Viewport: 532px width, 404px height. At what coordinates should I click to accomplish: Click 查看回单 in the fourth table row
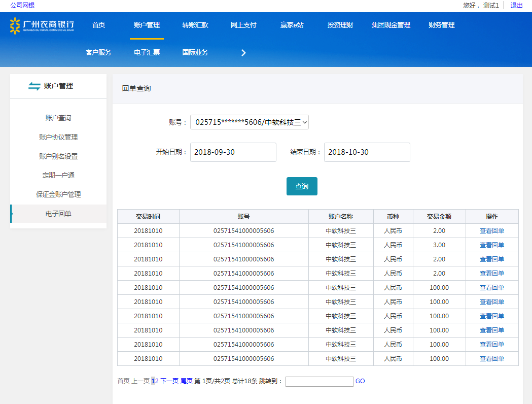click(491, 274)
